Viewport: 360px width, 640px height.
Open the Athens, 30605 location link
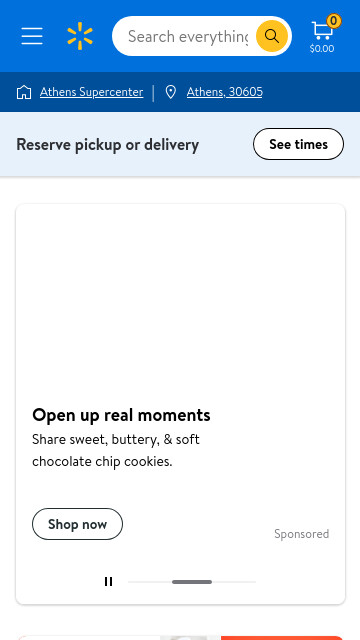[x=224, y=92]
